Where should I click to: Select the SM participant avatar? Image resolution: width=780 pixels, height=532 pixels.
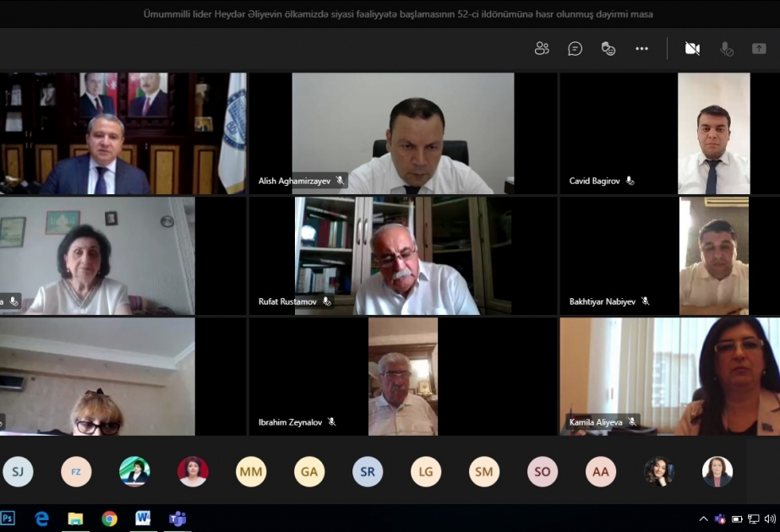coord(484,471)
